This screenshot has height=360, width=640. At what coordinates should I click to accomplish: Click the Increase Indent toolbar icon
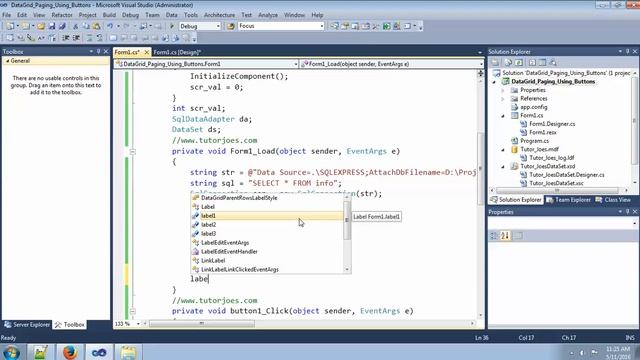(76, 38)
